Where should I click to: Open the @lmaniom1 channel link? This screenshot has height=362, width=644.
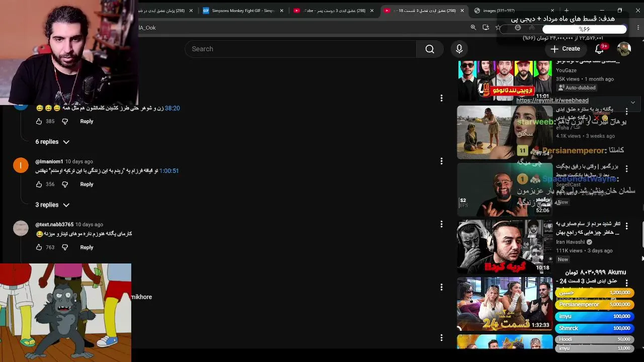coord(49,161)
